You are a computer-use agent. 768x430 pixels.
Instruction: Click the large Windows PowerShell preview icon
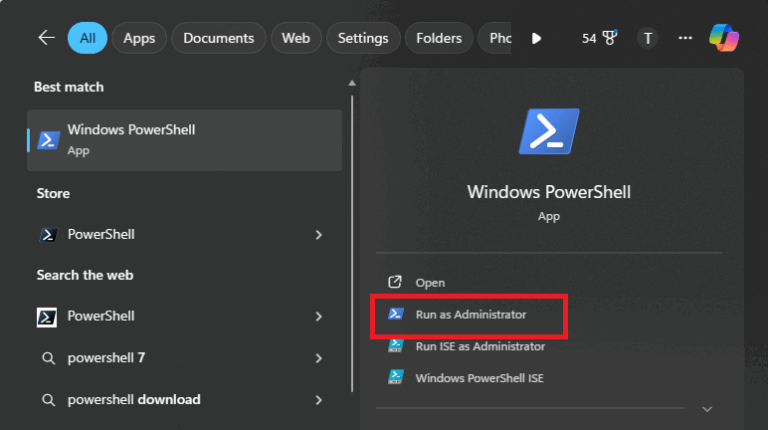pyautogui.click(x=549, y=131)
